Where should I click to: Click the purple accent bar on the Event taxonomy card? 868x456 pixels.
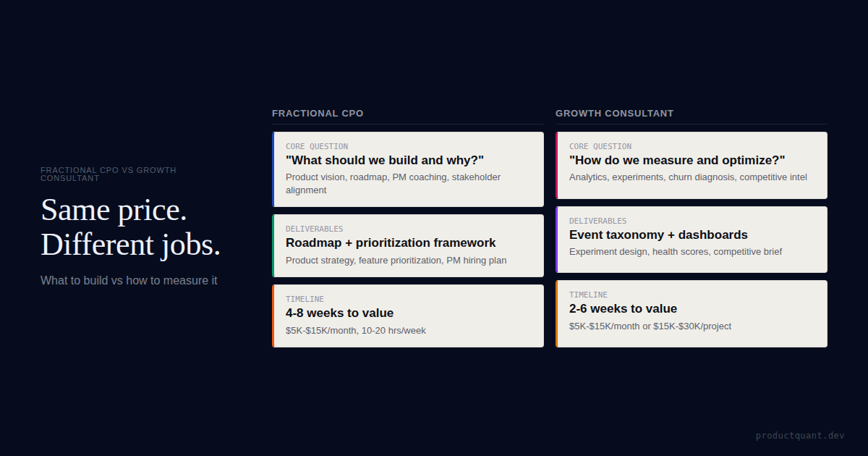click(557, 240)
